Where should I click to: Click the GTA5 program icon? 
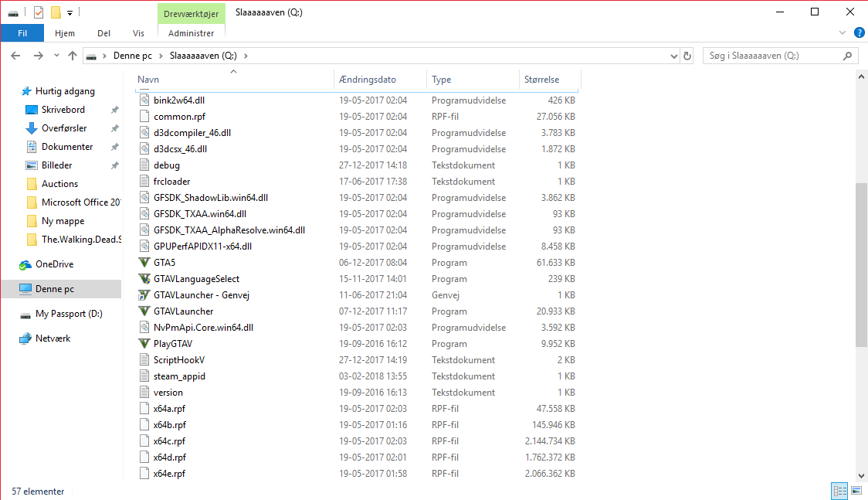144,263
